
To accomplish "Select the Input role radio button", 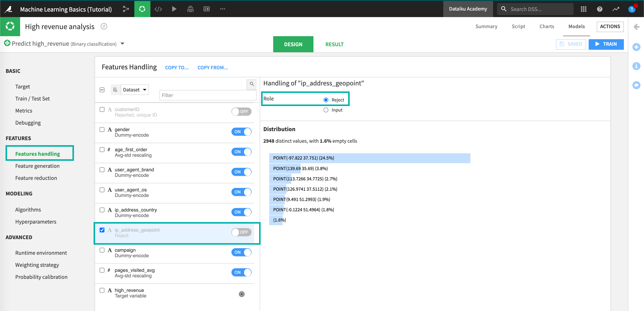I will coord(326,110).
